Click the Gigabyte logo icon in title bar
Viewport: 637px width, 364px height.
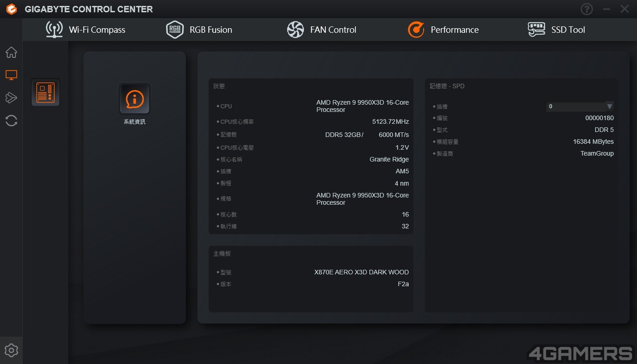click(x=11, y=9)
